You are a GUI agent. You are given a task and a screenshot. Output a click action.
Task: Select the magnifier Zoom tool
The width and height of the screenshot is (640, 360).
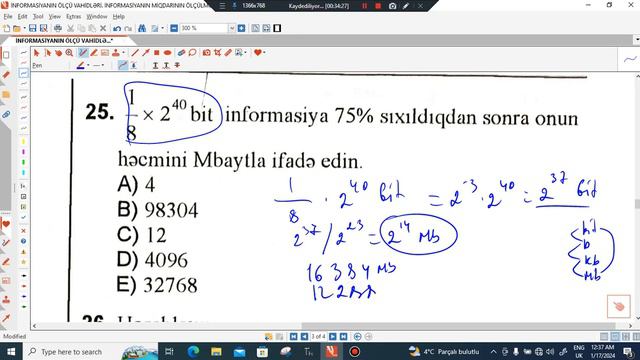[69, 53]
